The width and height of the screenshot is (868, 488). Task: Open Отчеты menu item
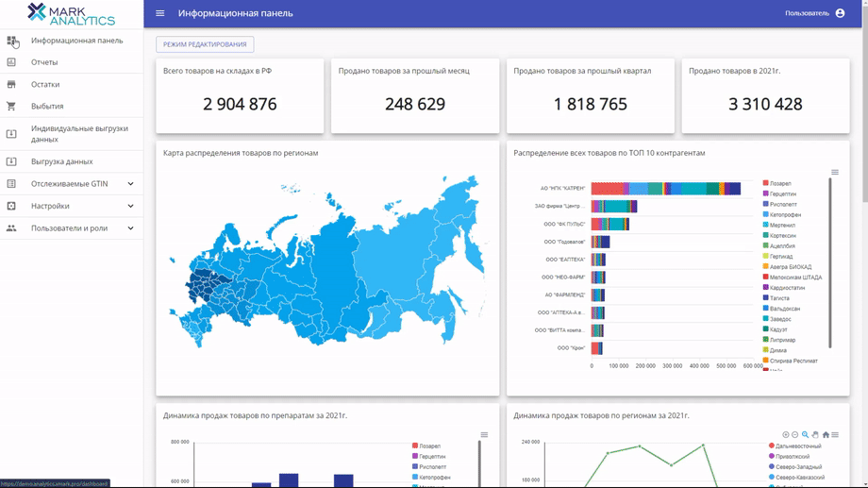(x=72, y=62)
